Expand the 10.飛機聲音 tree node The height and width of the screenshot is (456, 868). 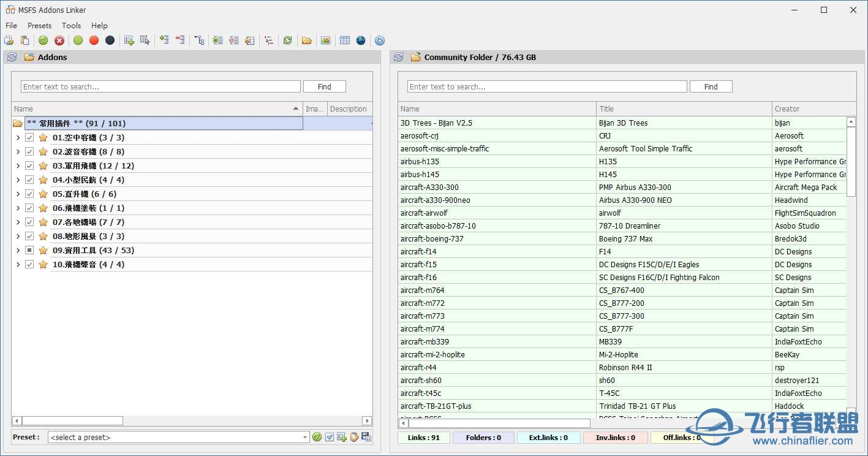(x=18, y=264)
